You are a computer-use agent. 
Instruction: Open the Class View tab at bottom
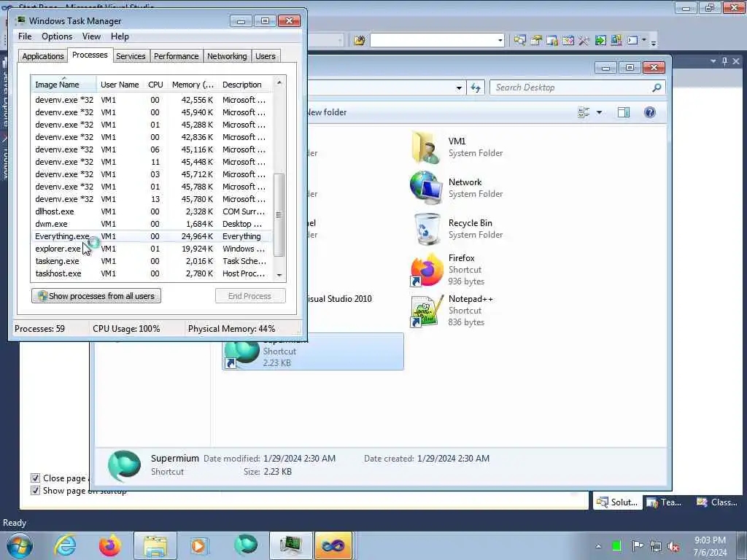click(717, 502)
